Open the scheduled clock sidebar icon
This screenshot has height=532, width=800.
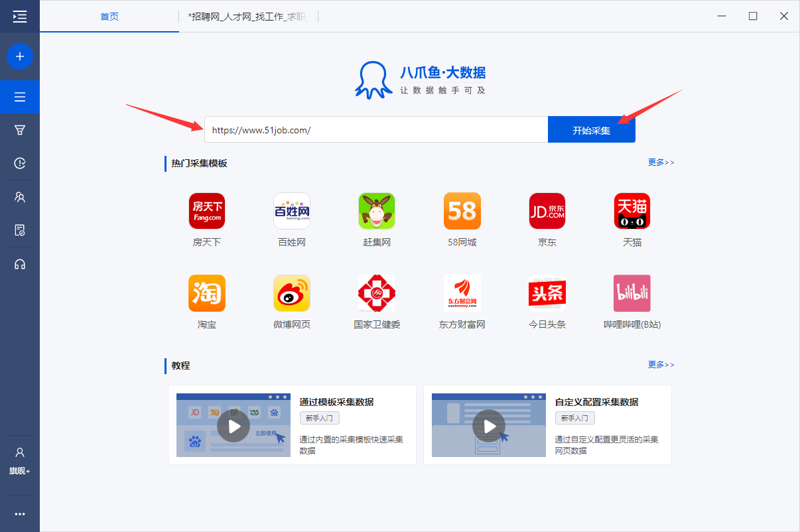pyautogui.click(x=20, y=163)
